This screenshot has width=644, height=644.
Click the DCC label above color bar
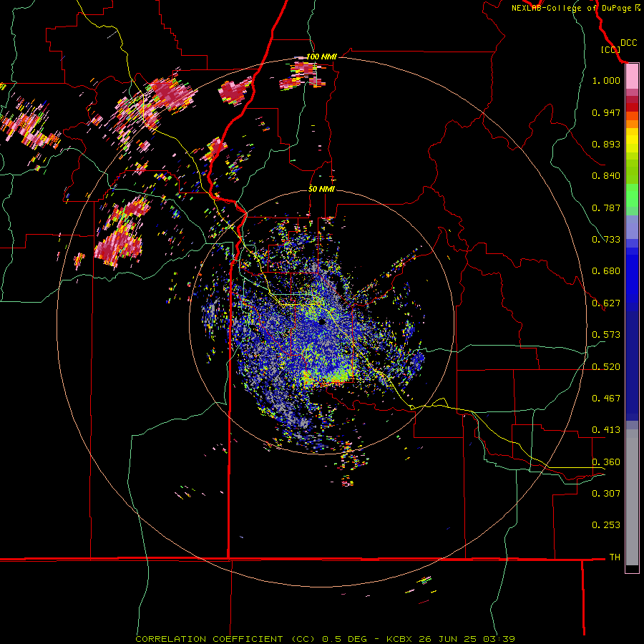click(628, 43)
